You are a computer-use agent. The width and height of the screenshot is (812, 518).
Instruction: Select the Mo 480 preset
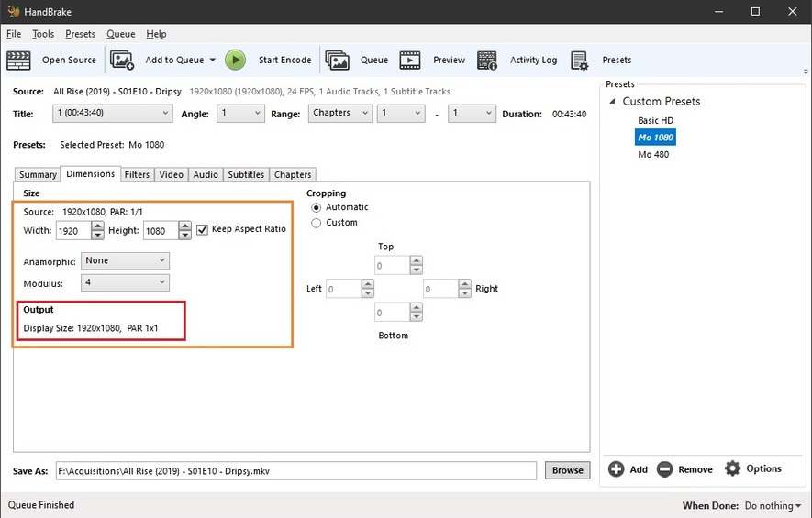pyautogui.click(x=653, y=155)
